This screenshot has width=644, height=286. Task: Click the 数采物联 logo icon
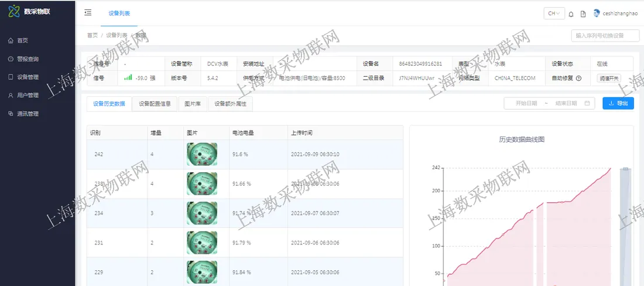tap(14, 11)
